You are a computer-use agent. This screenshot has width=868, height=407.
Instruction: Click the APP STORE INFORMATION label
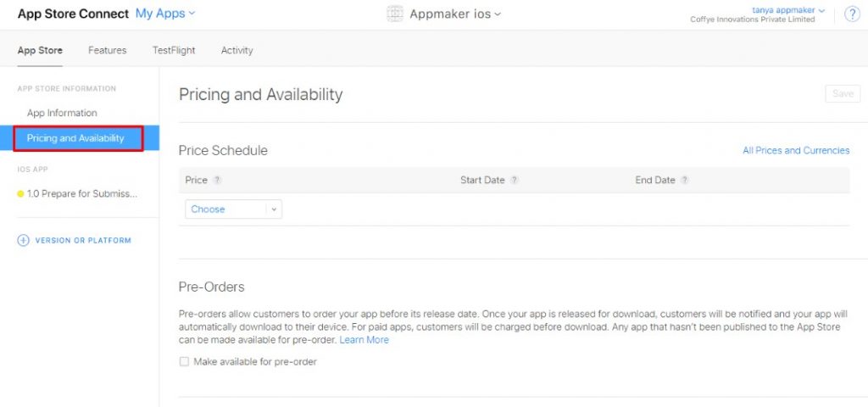[67, 88]
